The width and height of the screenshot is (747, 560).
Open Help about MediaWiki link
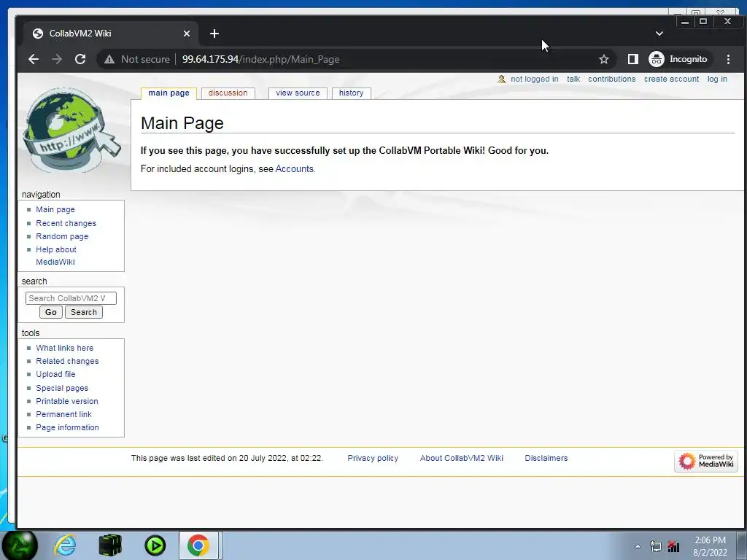[55, 256]
